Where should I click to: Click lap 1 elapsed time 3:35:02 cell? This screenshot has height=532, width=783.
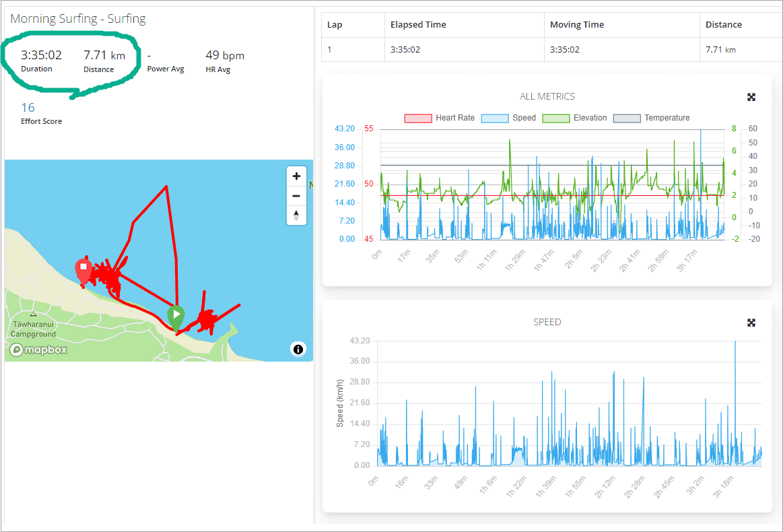pyautogui.click(x=464, y=49)
